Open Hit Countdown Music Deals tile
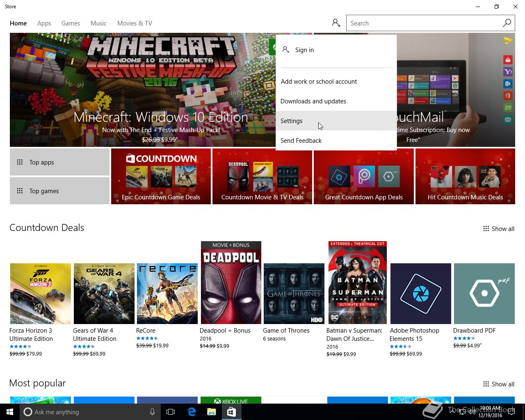525x420 pixels. click(x=465, y=176)
